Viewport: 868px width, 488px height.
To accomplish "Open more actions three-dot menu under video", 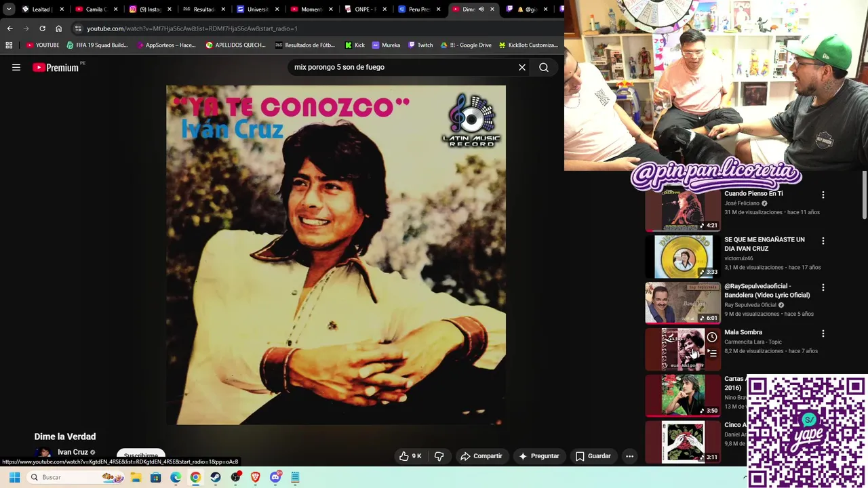I will pos(629,456).
